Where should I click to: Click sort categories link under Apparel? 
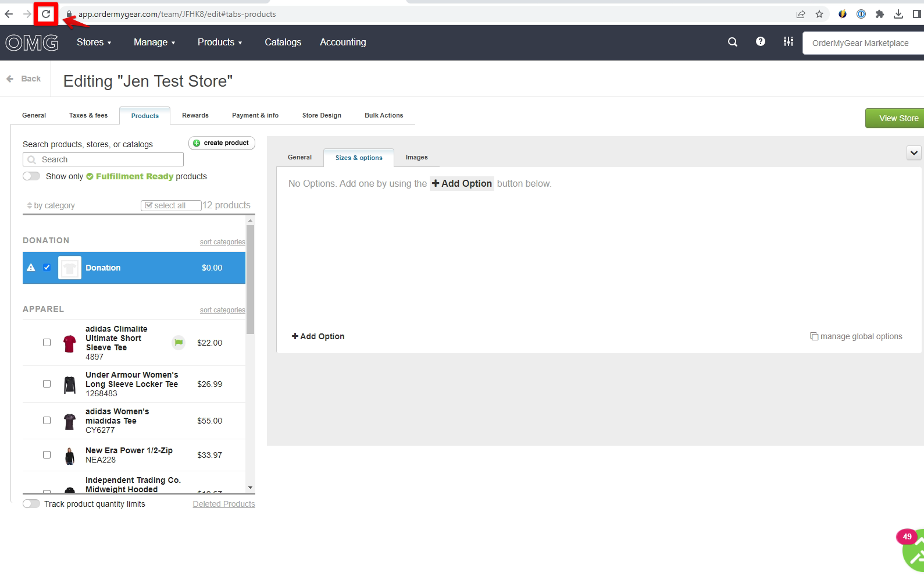[223, 310]
